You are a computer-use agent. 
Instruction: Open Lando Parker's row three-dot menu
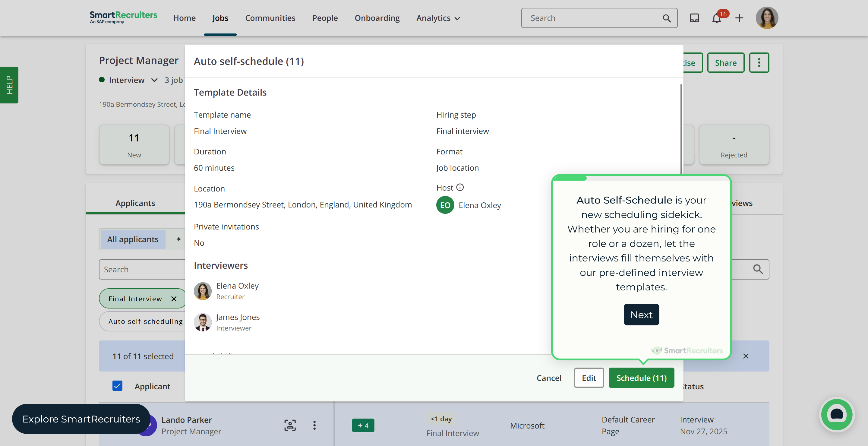(x=314, y=425)
